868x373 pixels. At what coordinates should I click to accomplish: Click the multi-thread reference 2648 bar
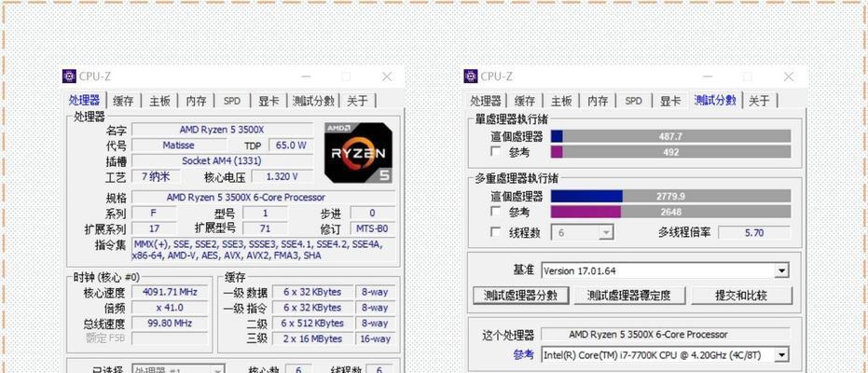671,212
